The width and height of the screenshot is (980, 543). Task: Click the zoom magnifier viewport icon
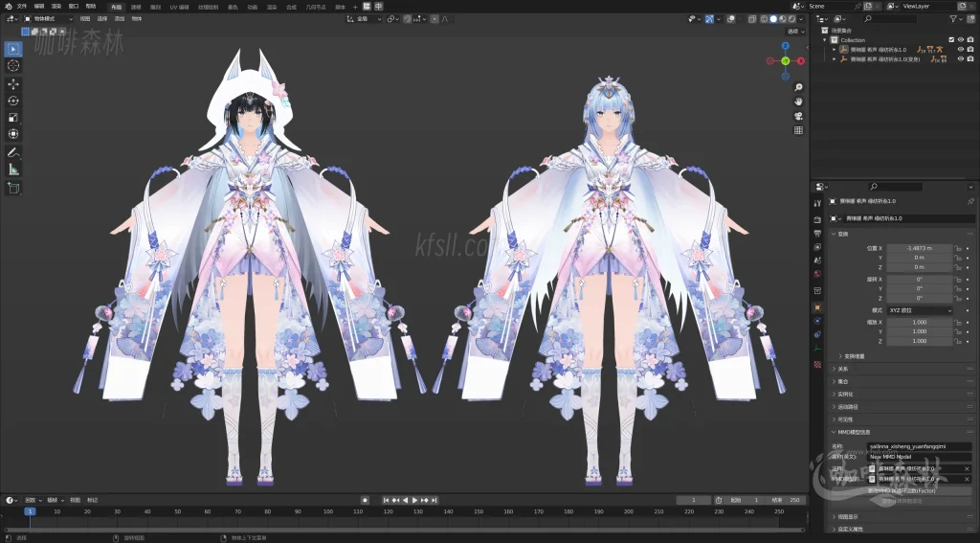click(798, 87)
